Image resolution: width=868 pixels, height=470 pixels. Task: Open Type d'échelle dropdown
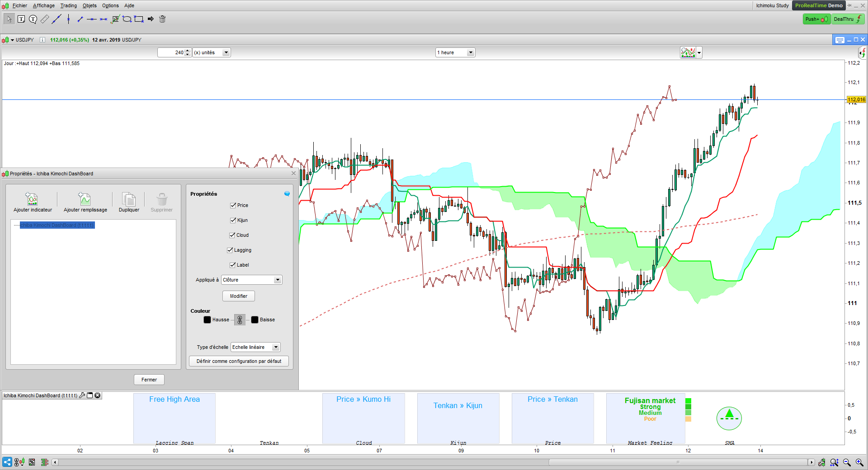click(x=255, y=347)
